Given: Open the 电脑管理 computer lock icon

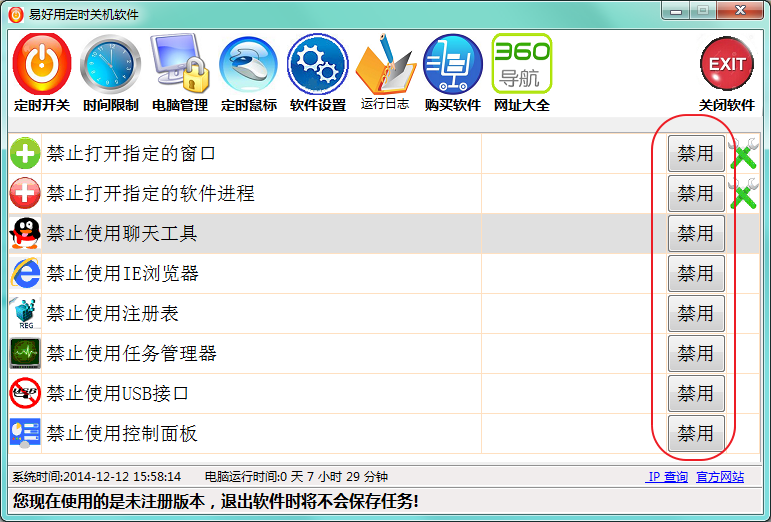Looking at the screenshot, I should pos(179,63).
